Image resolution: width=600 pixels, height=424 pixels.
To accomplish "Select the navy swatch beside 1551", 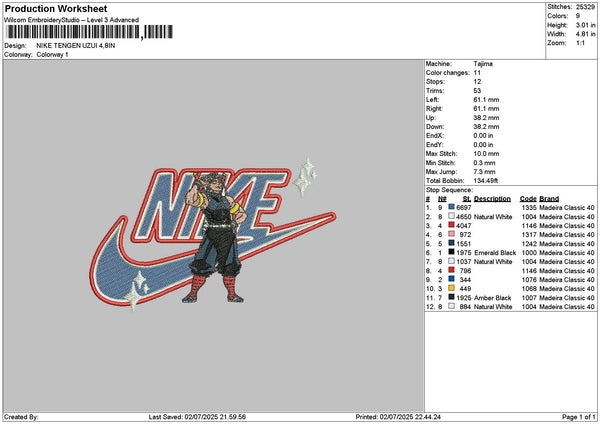I will [x=452, y=243].
